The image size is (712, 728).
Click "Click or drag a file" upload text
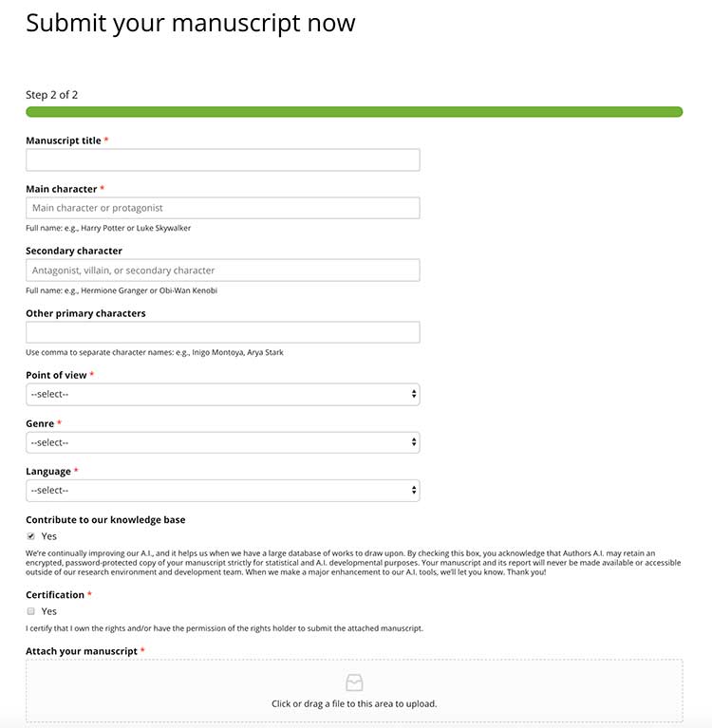tap(354, 704)
